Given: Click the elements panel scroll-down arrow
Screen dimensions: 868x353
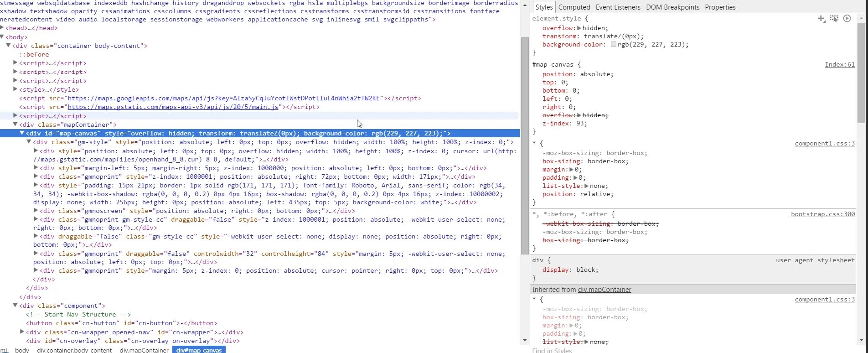Looking at the screenshot, I should [x=525, y=340].
